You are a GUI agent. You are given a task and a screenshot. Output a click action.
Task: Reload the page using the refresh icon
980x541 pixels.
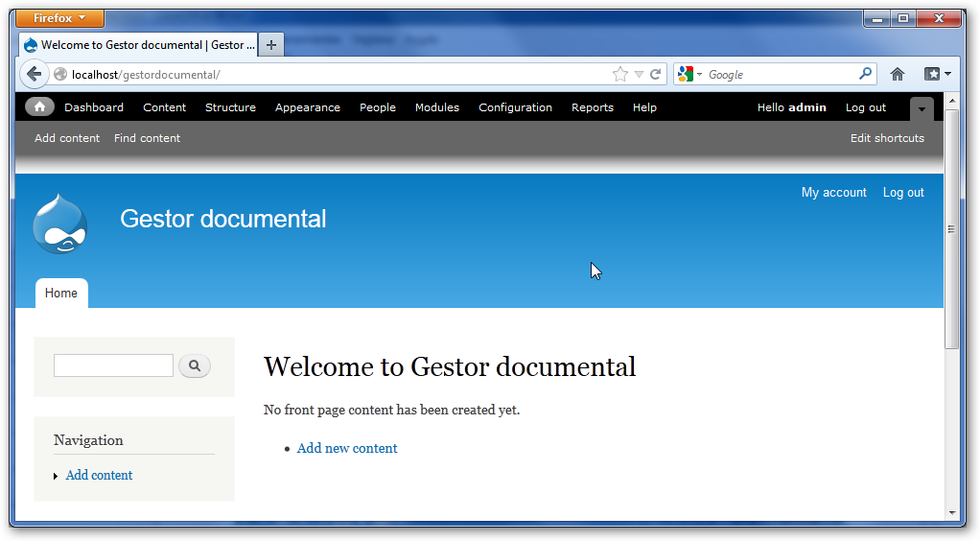pyautogui.click(x=656, y=74)
